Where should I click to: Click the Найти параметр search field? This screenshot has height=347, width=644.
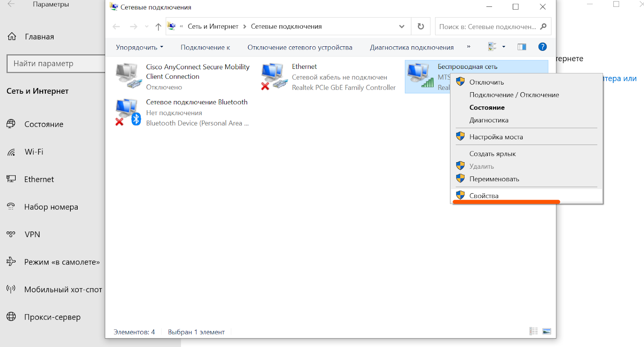pos(56,64)
